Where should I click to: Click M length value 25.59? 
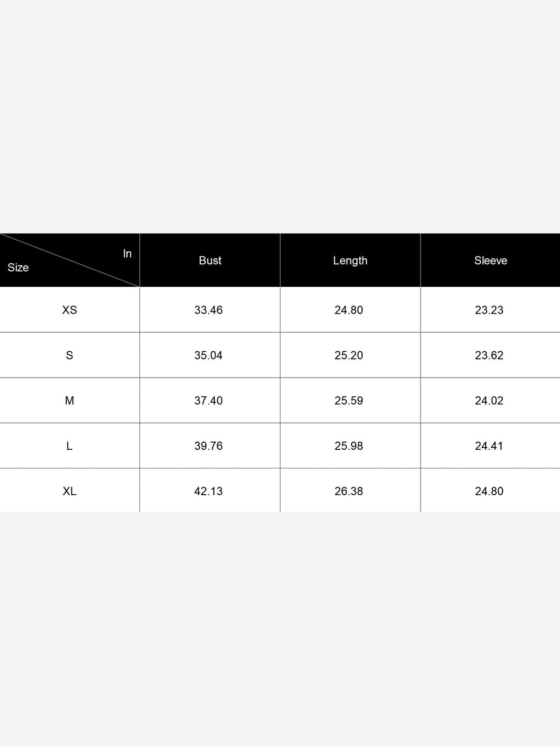tap(349, 401)
